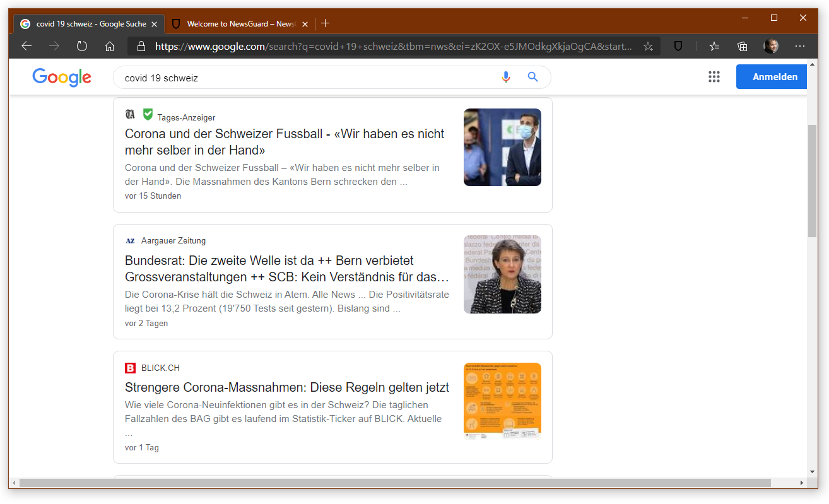The width and height of the screenshot is (829, 504).
Task: Open the Collections icon in toolbar
Action: click(743, 46)
